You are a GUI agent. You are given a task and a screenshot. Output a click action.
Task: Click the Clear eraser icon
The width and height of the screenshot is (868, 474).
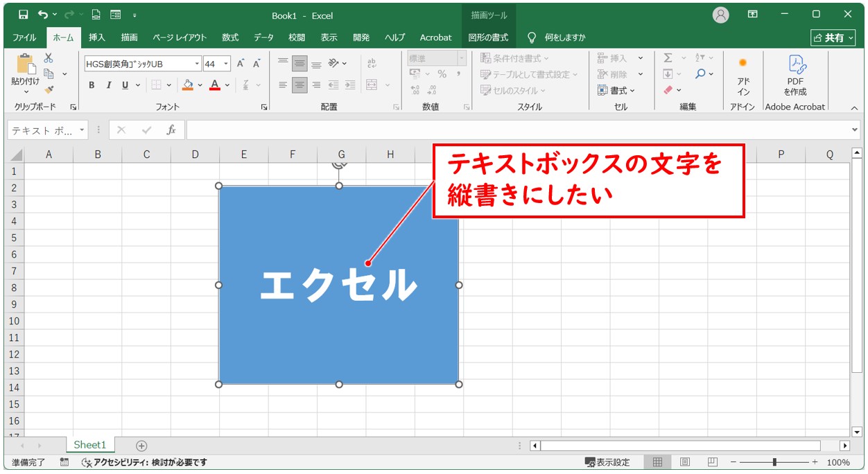click(x=668, y=89)
